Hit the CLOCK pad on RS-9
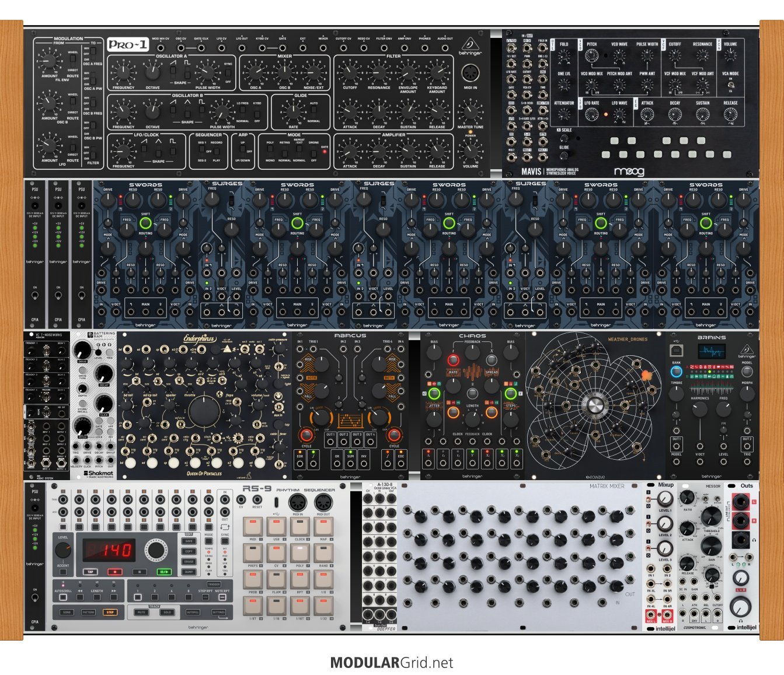This screenshot has width=784, height=675. tap(299, 526)
